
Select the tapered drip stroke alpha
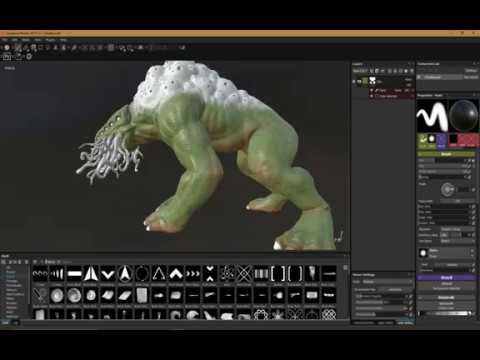point(312,274)
